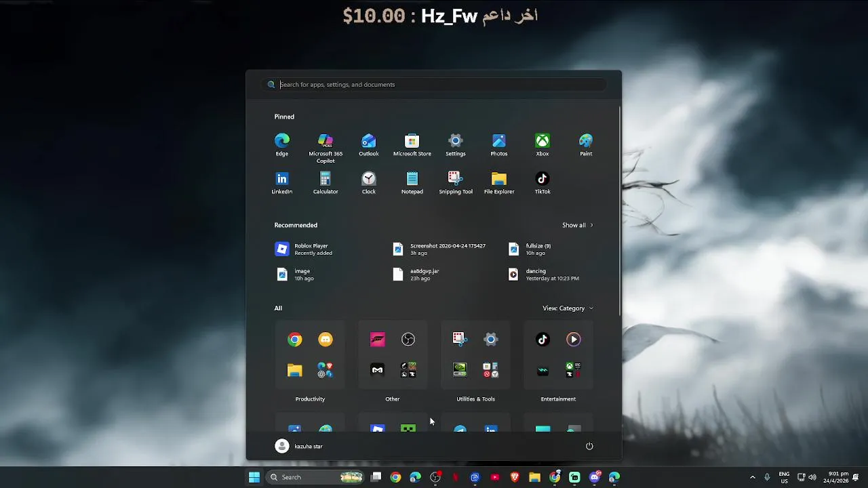Open the expanded Productivity folder overflow icon

(x=325, y=370)
